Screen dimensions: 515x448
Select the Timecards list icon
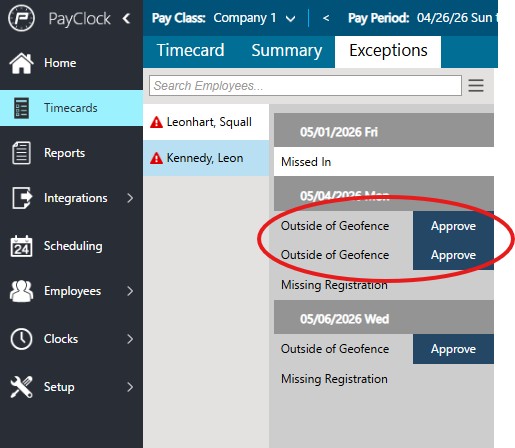(21, 108)
